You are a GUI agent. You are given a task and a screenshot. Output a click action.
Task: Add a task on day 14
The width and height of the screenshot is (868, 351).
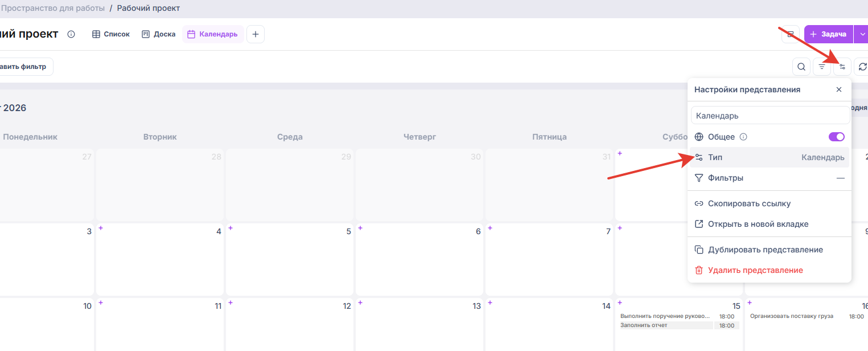[x=490, y=303]
